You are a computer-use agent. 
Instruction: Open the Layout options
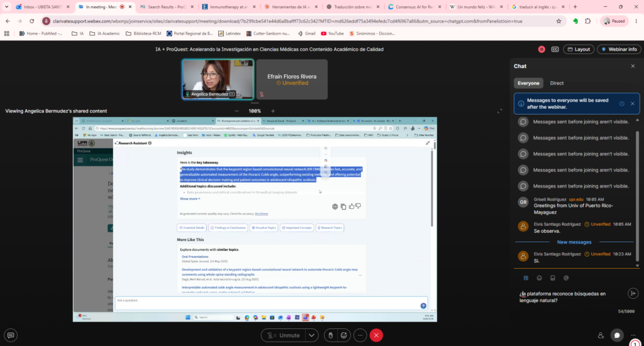(x=579, y=49)
